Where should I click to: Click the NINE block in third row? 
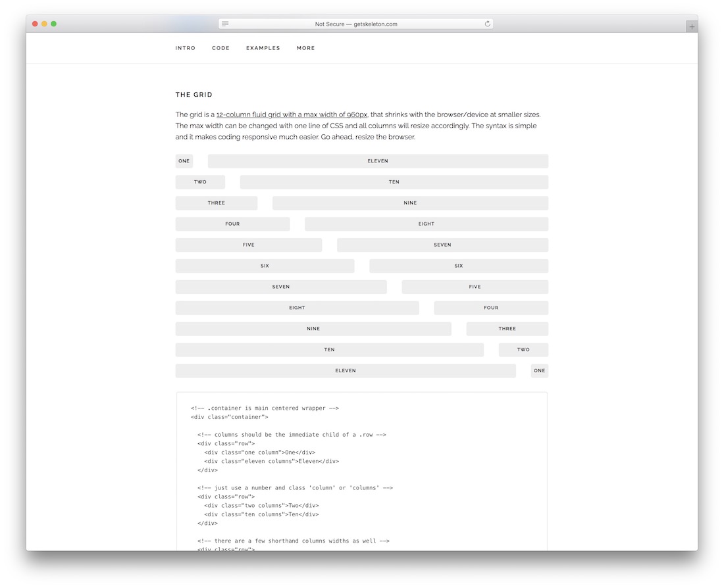pyautogui.click(x=410, y=203)
